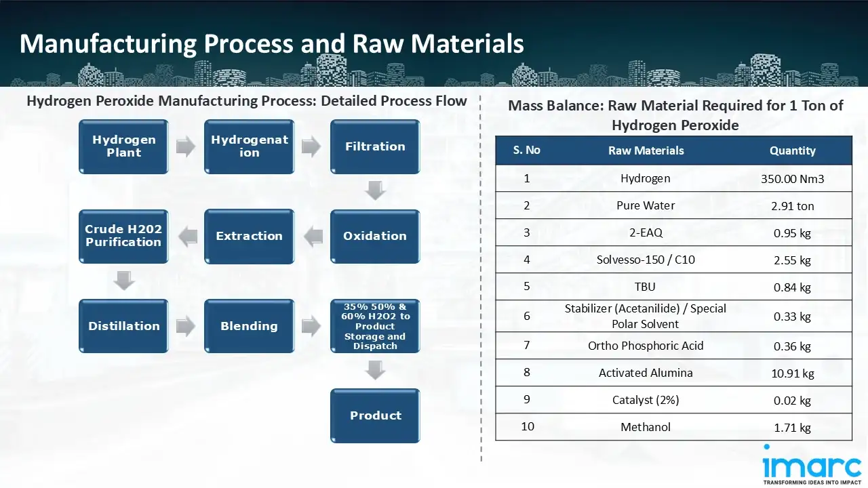
Task: Click the final Product box
Action: [x=375, y=415]
